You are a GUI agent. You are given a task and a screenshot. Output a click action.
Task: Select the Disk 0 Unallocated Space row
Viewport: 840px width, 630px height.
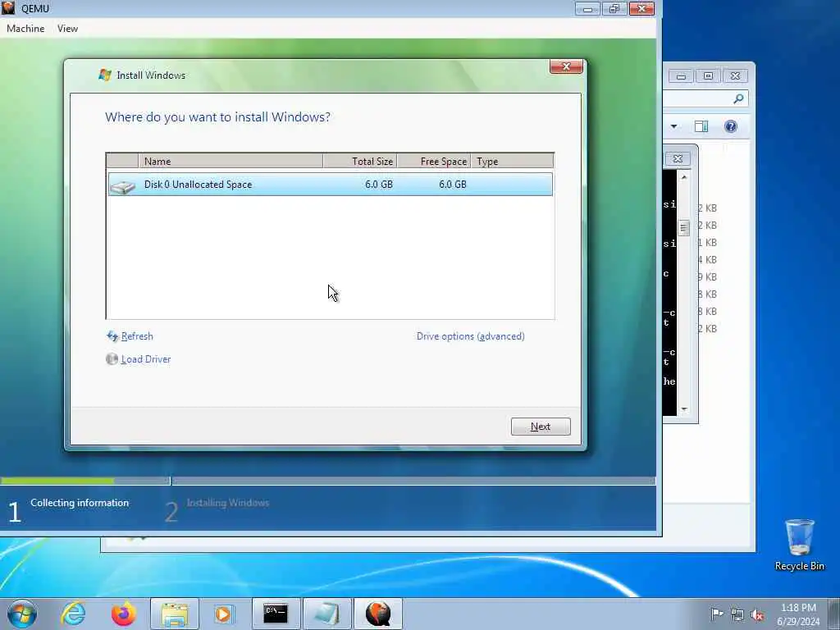[330, 185]
